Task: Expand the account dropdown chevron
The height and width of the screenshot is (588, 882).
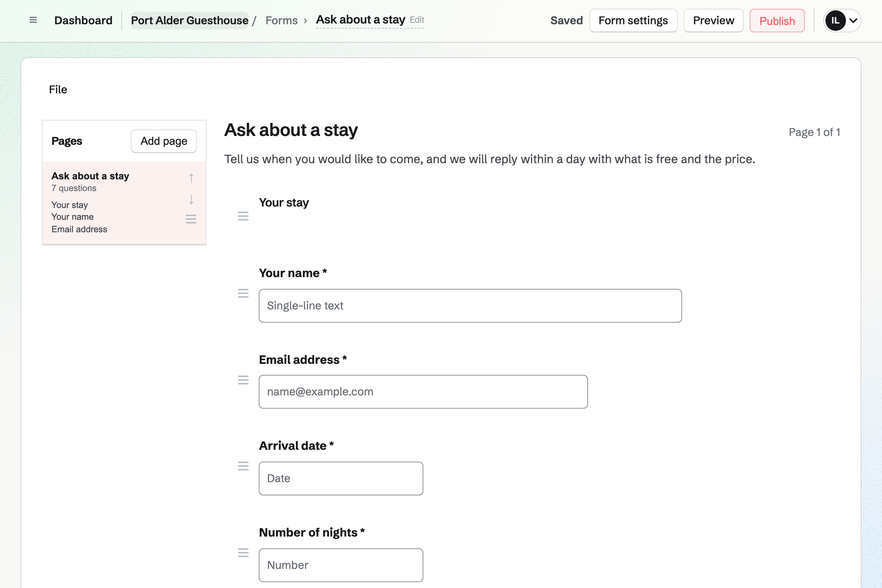Action: 853,21
